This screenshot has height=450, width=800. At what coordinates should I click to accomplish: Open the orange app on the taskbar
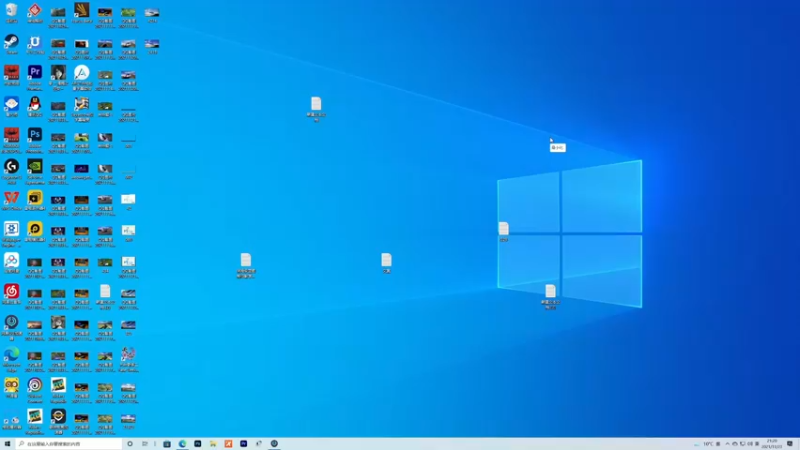click(x=228, y=444)
